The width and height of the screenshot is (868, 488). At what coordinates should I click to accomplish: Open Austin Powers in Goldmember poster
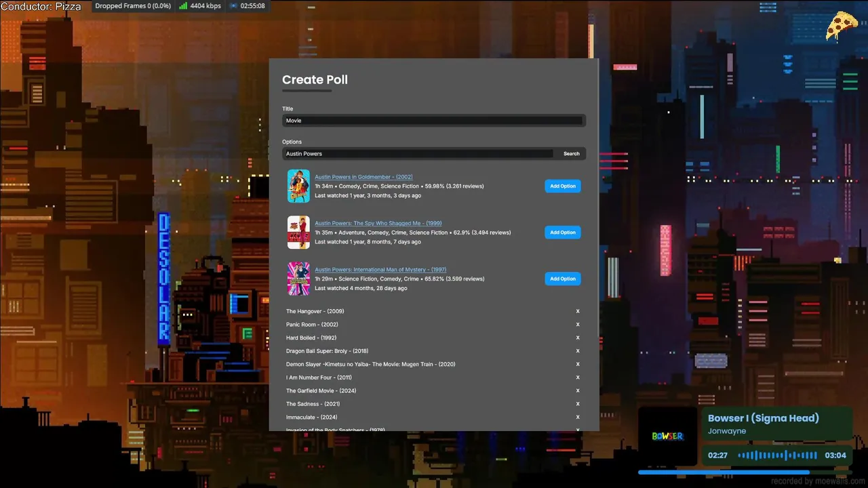click(x=298, y=186)
